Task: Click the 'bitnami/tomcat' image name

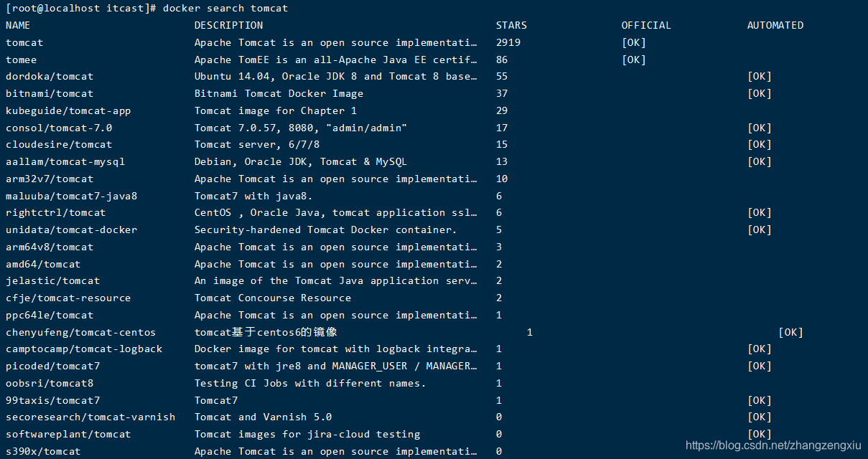Action: point(50,93)
